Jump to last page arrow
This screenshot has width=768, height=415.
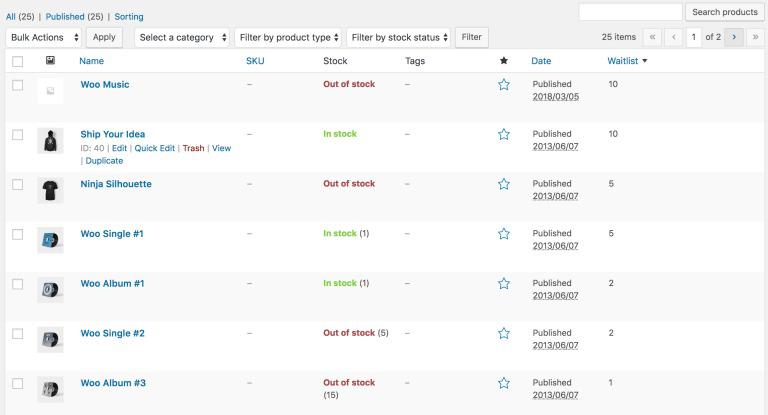[757, 37]
